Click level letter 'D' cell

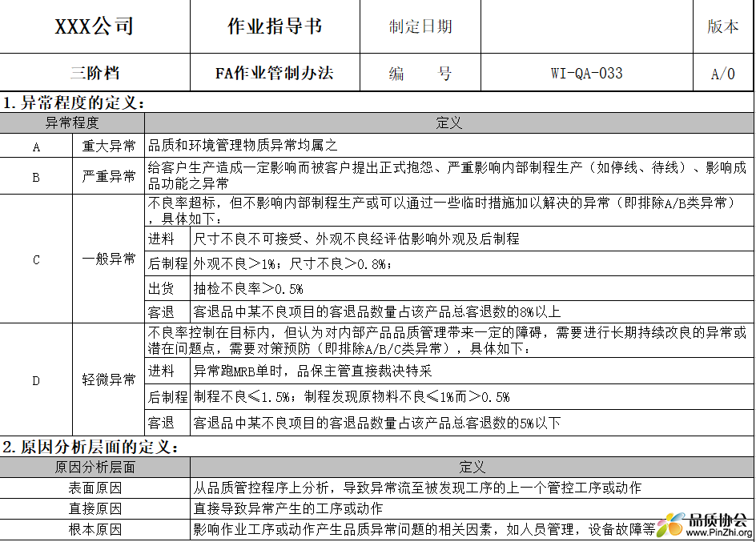click(x=36, y=380)
